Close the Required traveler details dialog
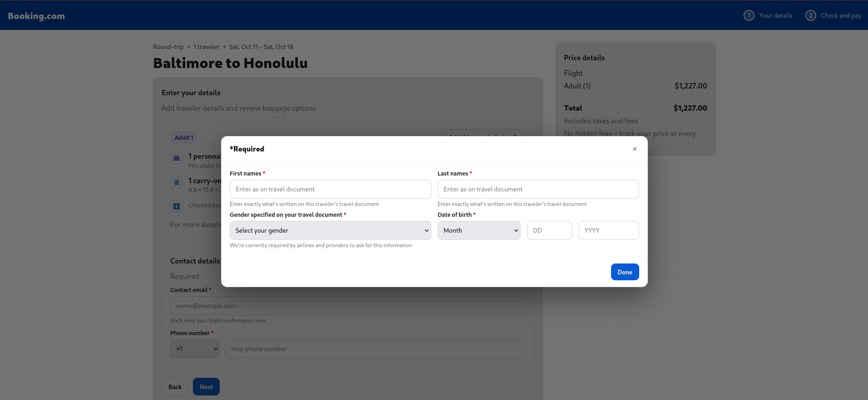The height and width of the screenshot is (400, 868). click(x=634, y=149)
